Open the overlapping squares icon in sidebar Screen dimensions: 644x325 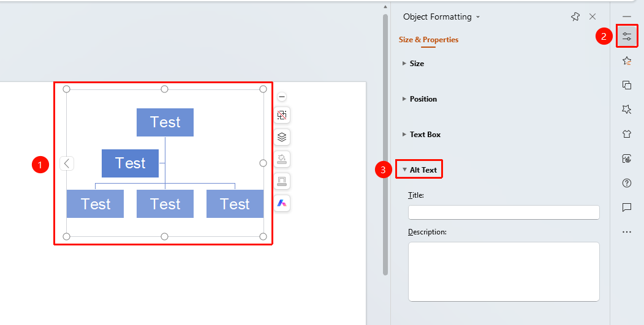pos(627,85)
